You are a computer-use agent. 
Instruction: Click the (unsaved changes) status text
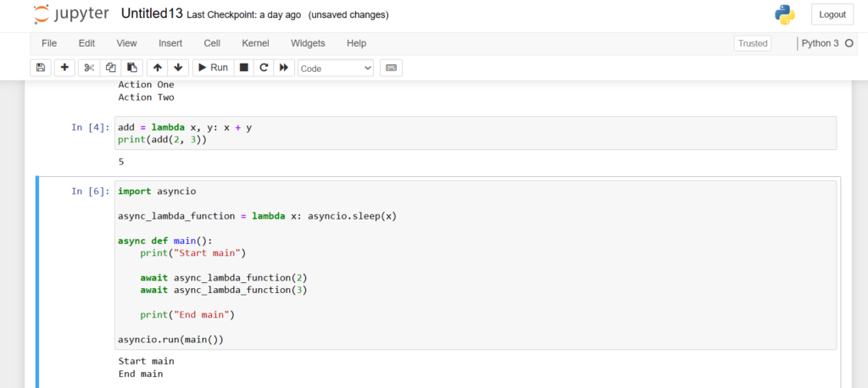tap(348, 15)
